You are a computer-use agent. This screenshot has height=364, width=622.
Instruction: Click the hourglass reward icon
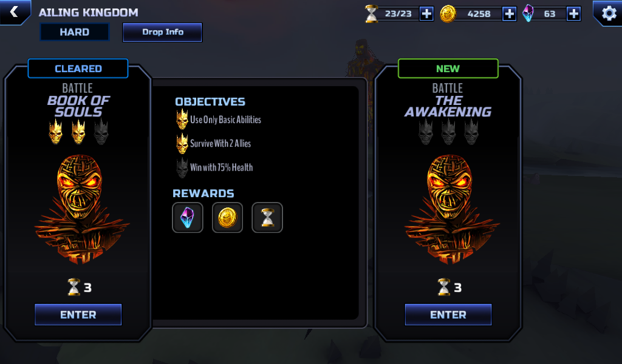267,217
